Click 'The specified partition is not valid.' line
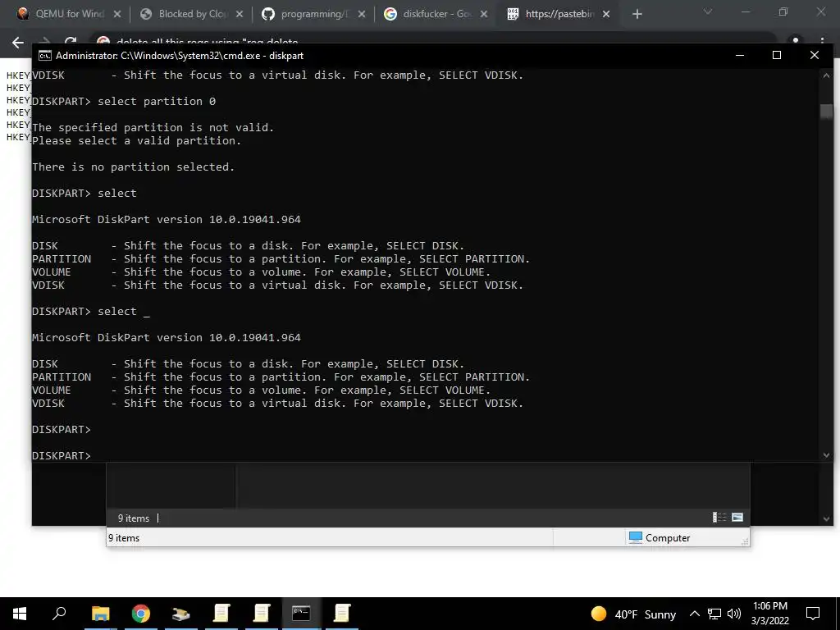Image resolution: width=840 pixels, height=630 pixels. (153, 127)
